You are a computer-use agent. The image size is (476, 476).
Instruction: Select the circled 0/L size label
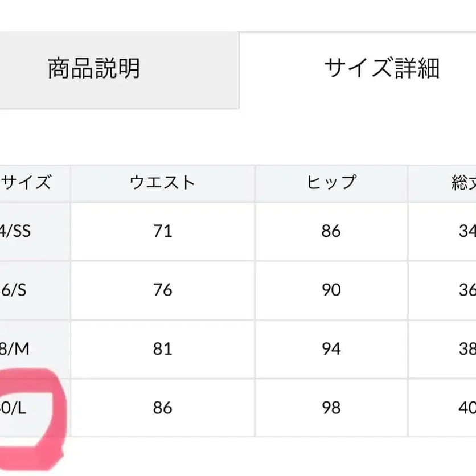click(14, 407)
